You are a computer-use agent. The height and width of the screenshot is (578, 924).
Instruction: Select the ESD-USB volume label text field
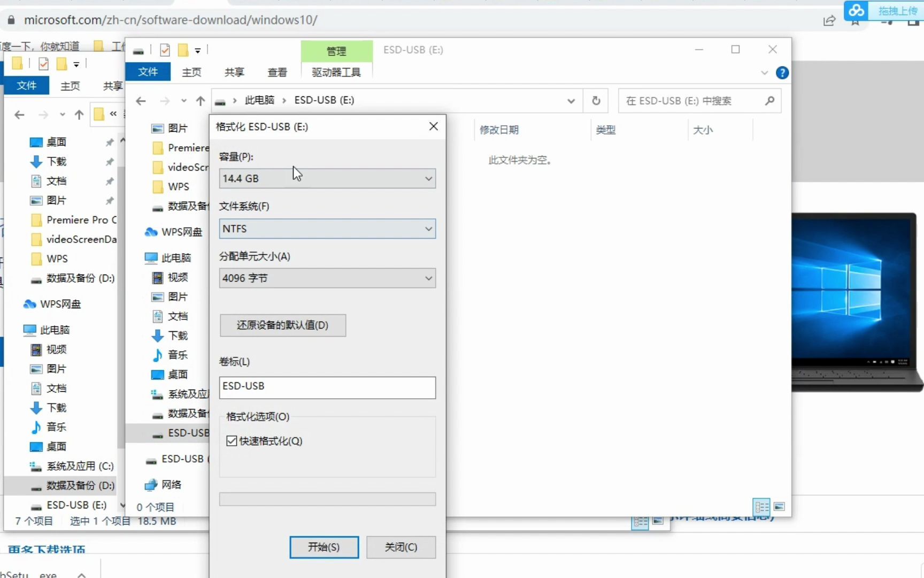[327, 387]
